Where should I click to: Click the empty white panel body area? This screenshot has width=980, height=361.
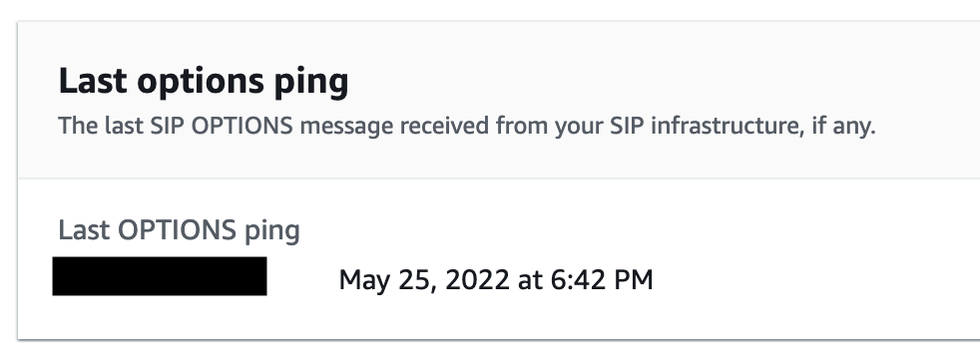click(x=812, y=259)
